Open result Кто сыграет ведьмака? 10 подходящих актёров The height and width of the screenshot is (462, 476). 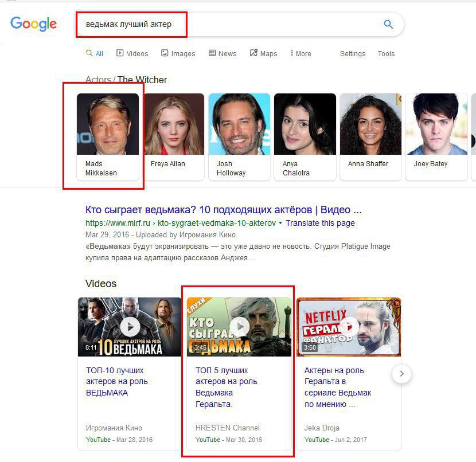[224, 210]
